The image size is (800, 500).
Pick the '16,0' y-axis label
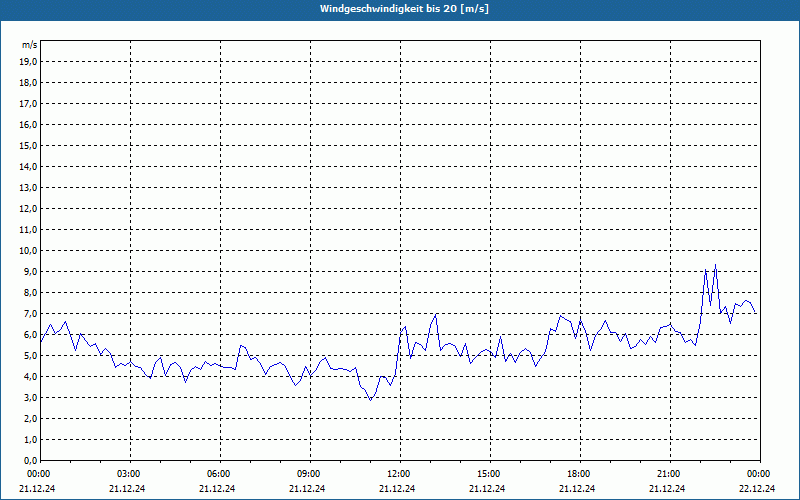tap(28, 124)
